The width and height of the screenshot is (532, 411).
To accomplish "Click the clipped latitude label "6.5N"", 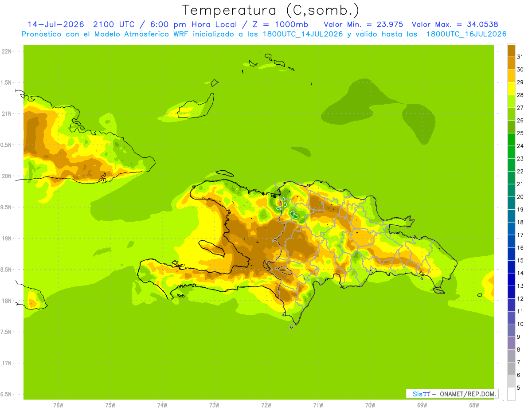I will tap(6, 394).
